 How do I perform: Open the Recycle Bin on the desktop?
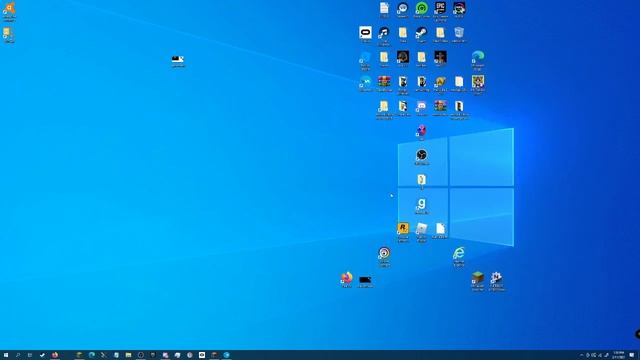pos(459,35)
